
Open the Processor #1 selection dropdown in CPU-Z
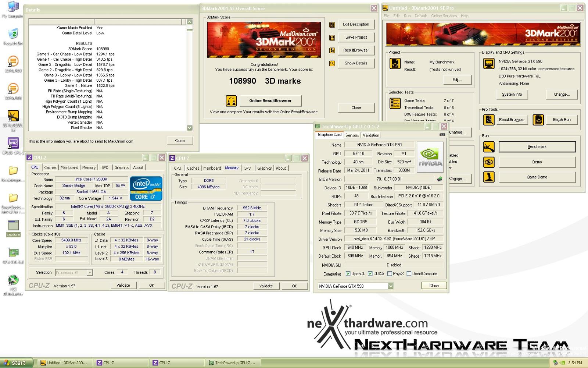point(89,273)
